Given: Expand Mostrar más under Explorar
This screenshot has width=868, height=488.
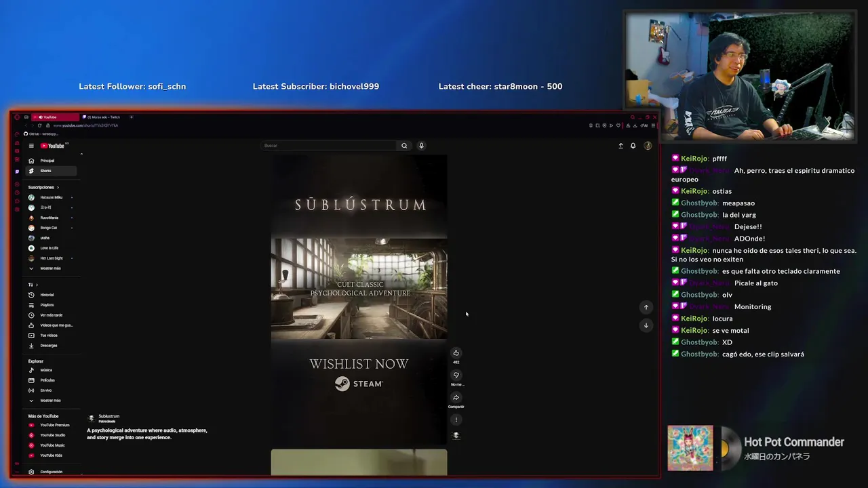Looking at the screenshot, I should (x=52, y=401).
